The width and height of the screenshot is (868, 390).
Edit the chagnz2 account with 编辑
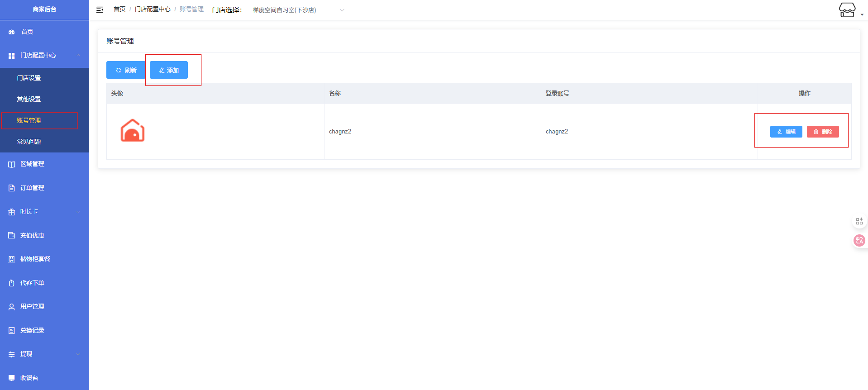(x=786, y=132)
